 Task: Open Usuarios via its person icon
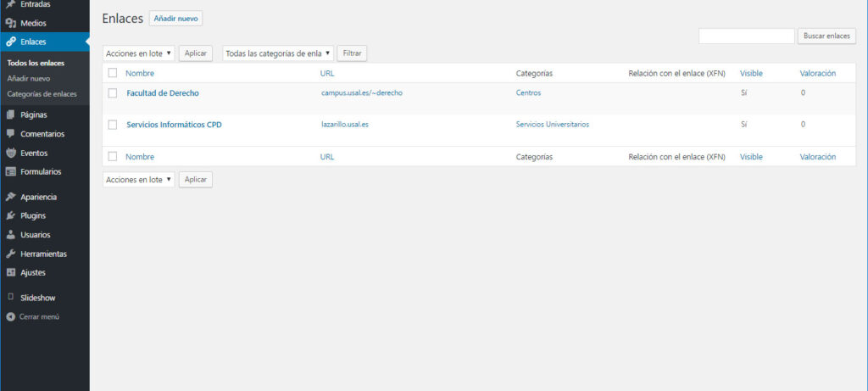coord(10,235)
